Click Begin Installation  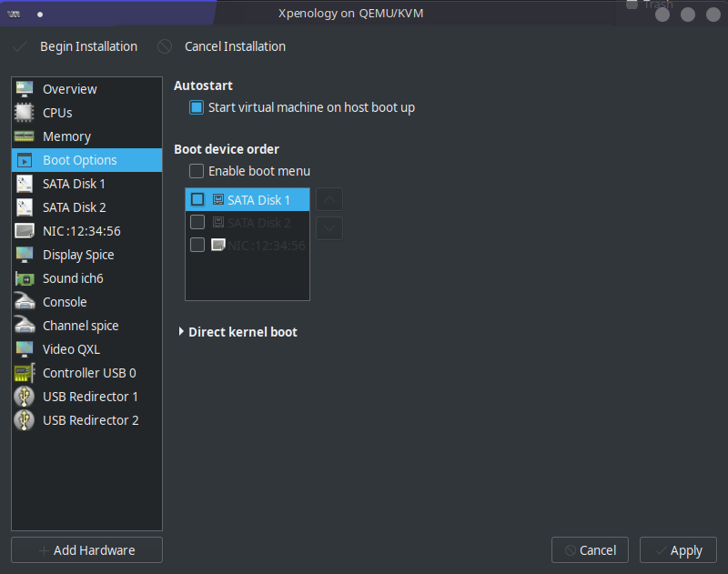88,46
